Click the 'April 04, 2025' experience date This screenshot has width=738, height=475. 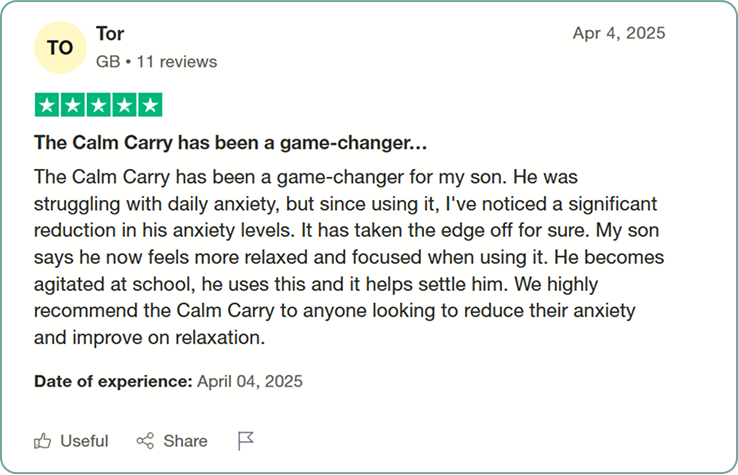coord(249,381)
